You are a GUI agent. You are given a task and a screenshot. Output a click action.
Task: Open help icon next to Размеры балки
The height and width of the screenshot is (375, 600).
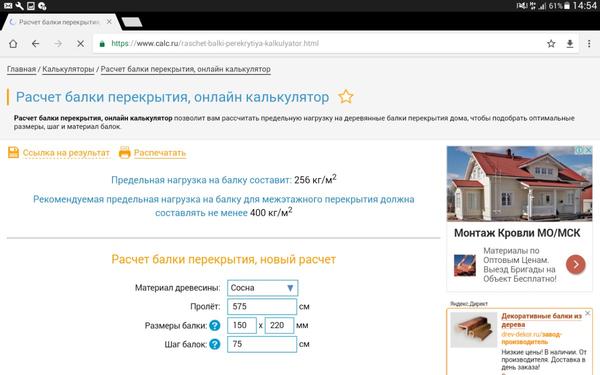click(215, 325)
